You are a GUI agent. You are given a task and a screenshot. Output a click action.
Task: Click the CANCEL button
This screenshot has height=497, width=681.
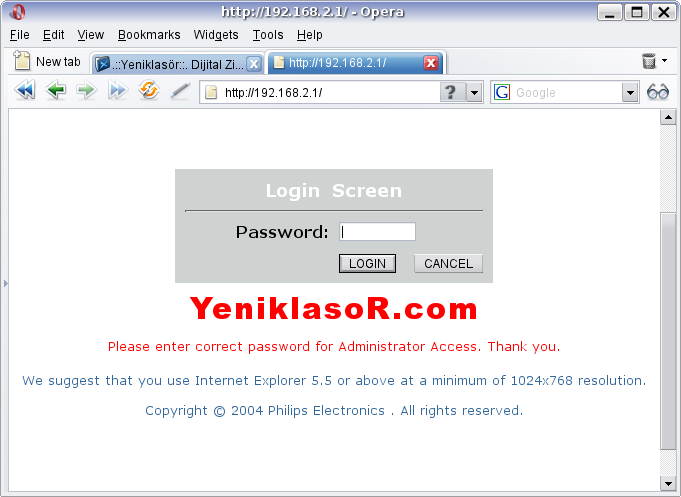tap(448, 264)
